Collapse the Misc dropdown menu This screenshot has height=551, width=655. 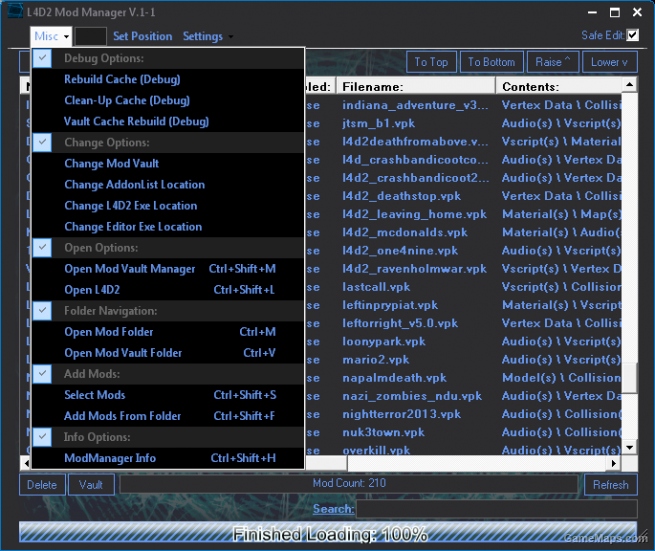point(51,36)
